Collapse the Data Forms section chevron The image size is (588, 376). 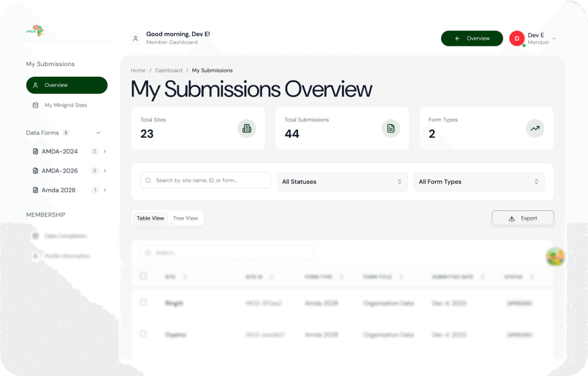tap(98, 133)
